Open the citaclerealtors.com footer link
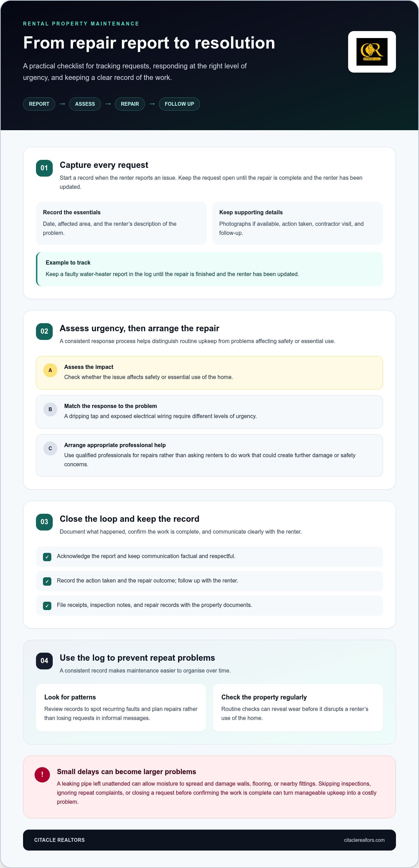 pos(364,840)
